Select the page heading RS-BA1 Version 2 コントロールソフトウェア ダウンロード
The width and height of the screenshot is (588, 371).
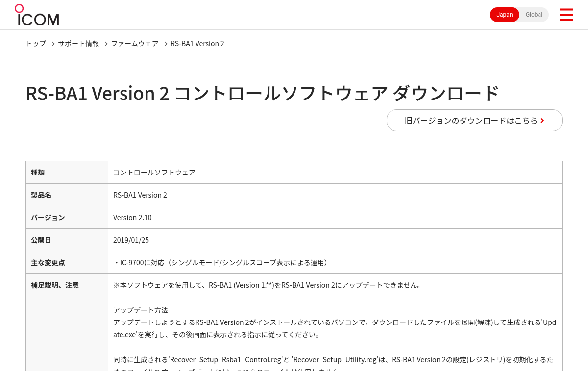263,93
